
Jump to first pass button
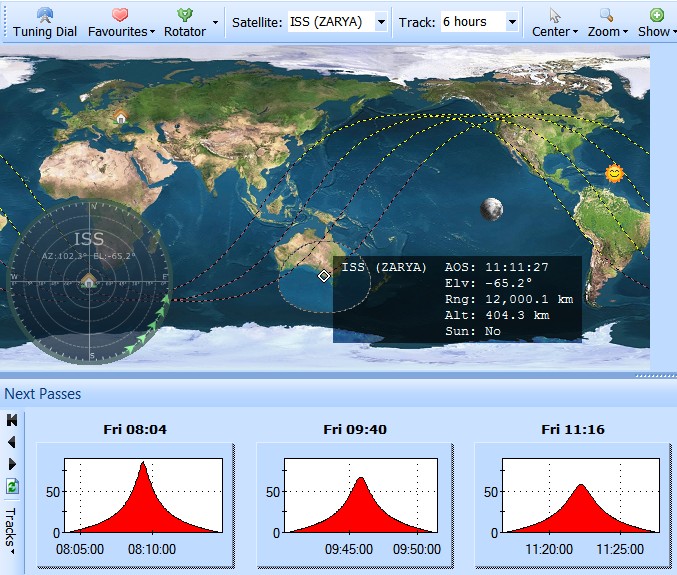pos(12,420)
